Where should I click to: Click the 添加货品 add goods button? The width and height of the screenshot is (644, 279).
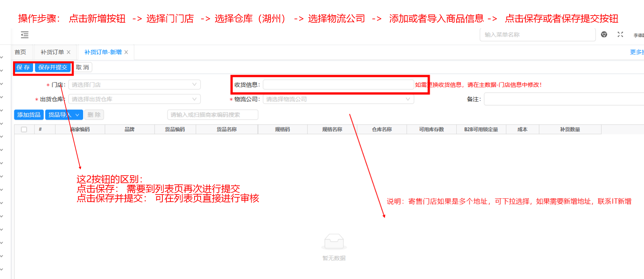(x=29, y=115)
